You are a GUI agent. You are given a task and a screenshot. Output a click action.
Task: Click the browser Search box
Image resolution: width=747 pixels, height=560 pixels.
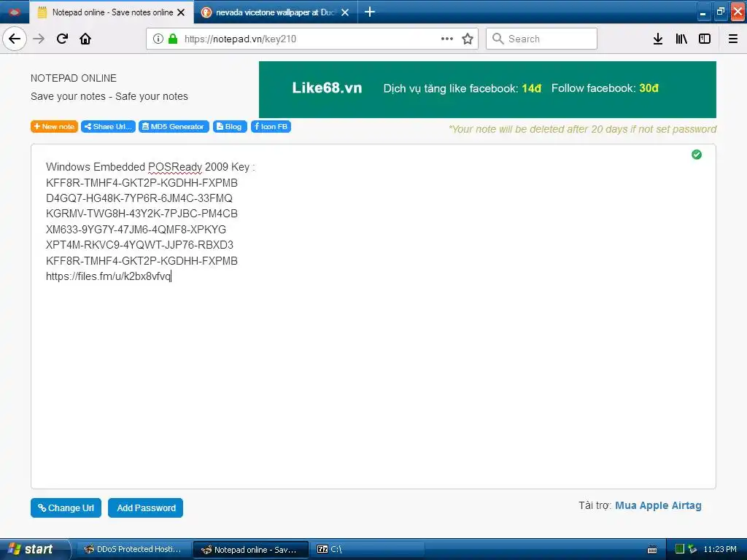point(542,39)
